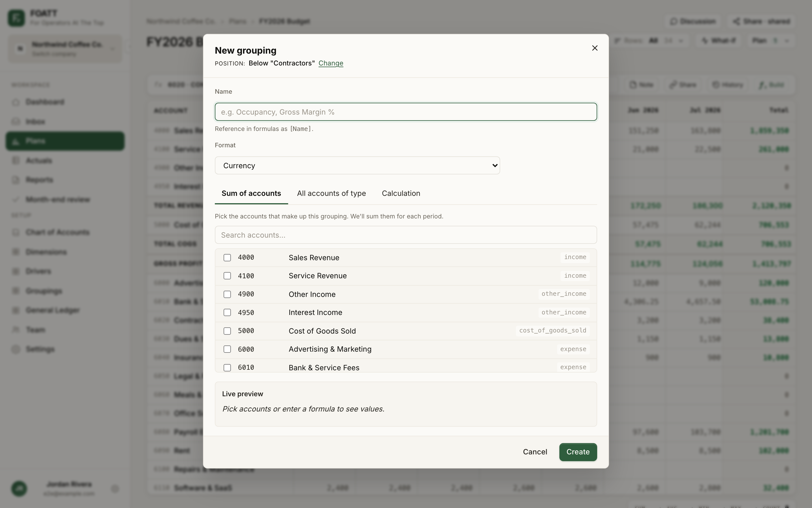The height and width of the screenshot is (508, 812).
Task: Click the Create button
Action: click(x=578, y=452)
